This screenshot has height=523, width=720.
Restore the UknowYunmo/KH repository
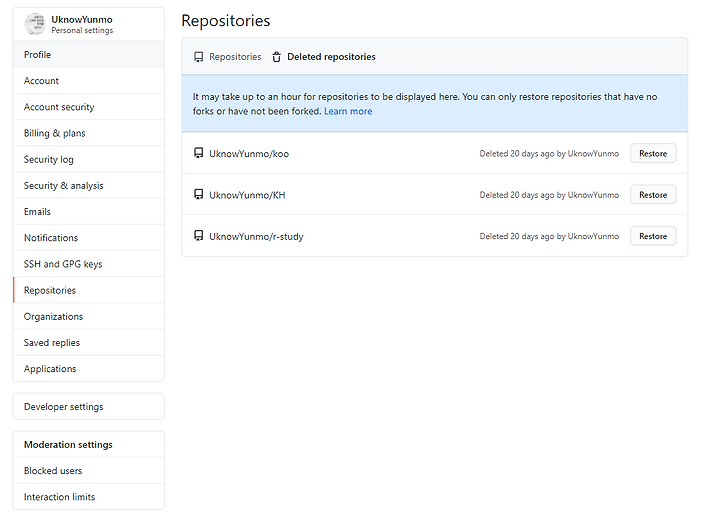pyautogui.click(x=653, y=195)
